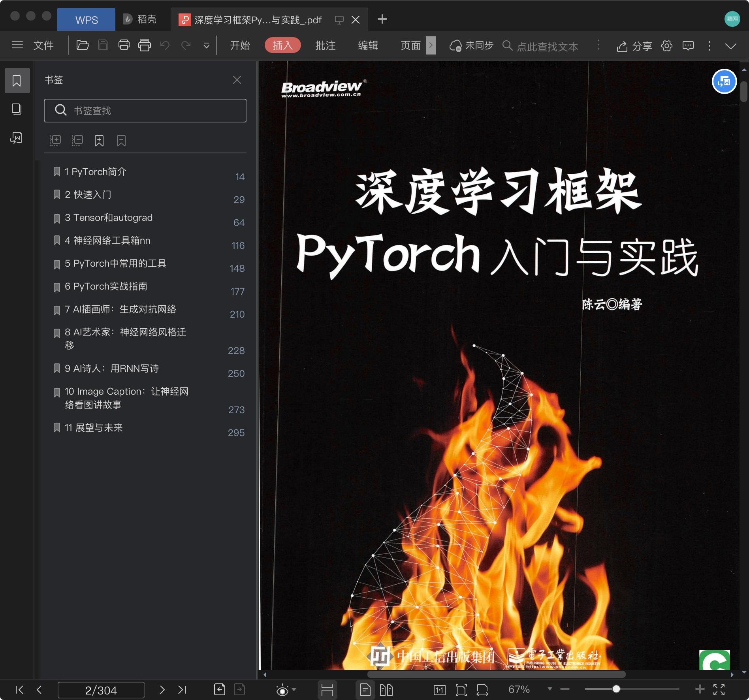Jump to bookmark 6 PyTorch实战指南
Viewport: 749px width, 700px height.
click(106, 286)
